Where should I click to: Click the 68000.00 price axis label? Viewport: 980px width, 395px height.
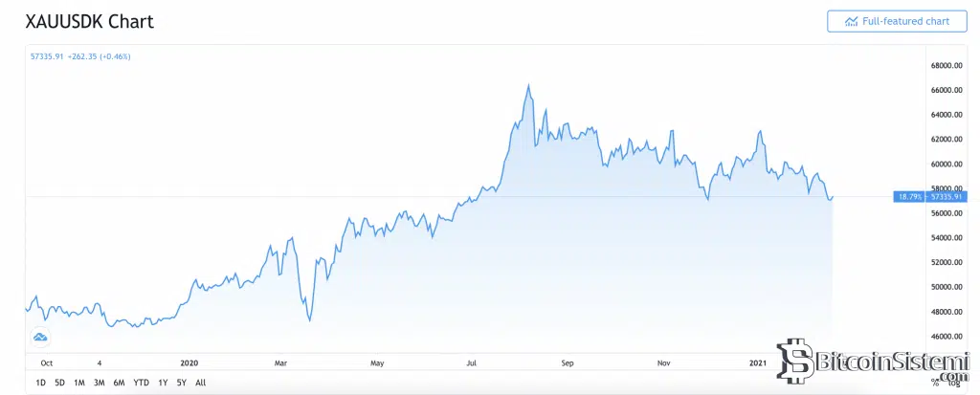tap(946, 66)
